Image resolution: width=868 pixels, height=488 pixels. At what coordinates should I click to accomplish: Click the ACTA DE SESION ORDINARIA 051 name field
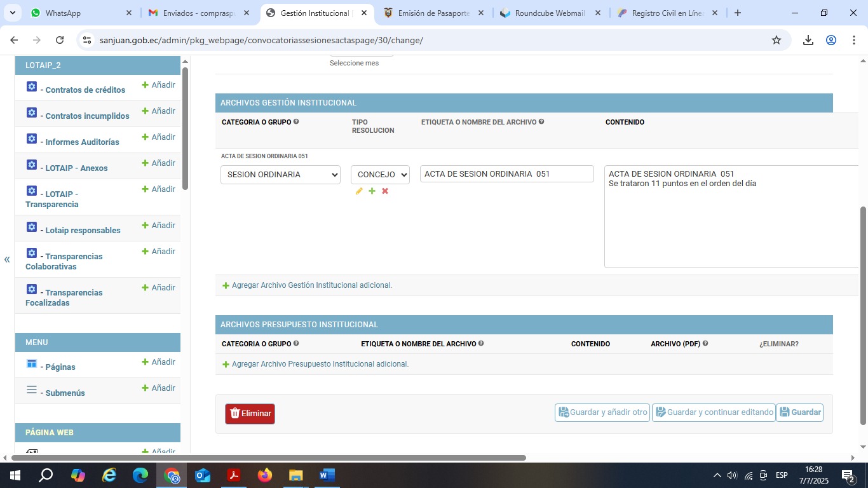pyautogui.click(x=506, y=174)
